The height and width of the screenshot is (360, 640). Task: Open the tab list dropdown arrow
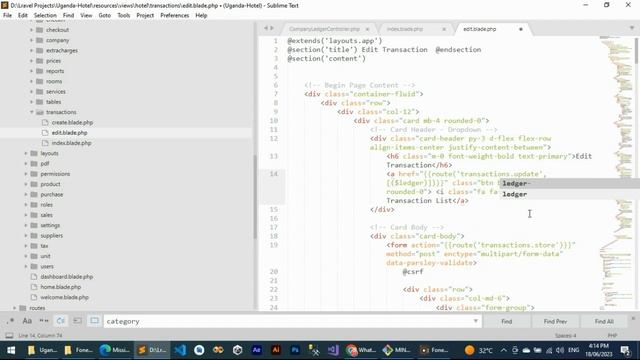632,28
